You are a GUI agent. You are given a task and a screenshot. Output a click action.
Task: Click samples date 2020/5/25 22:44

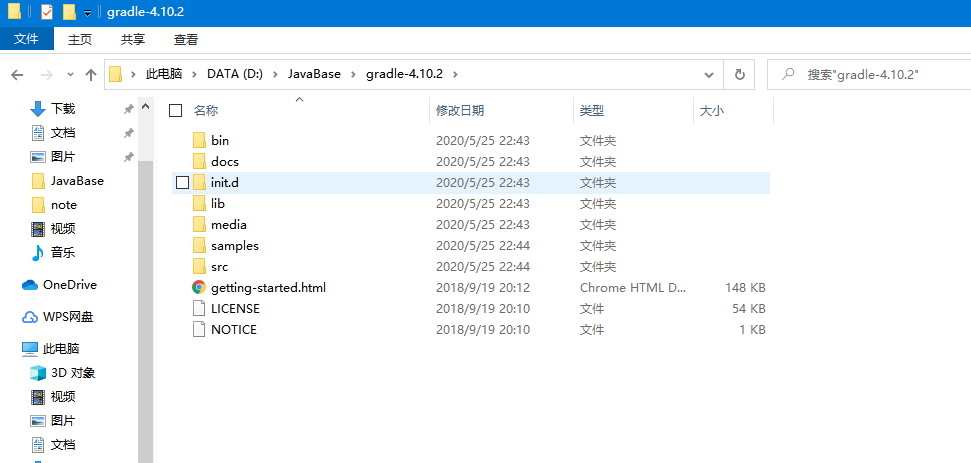click(483, 246)
